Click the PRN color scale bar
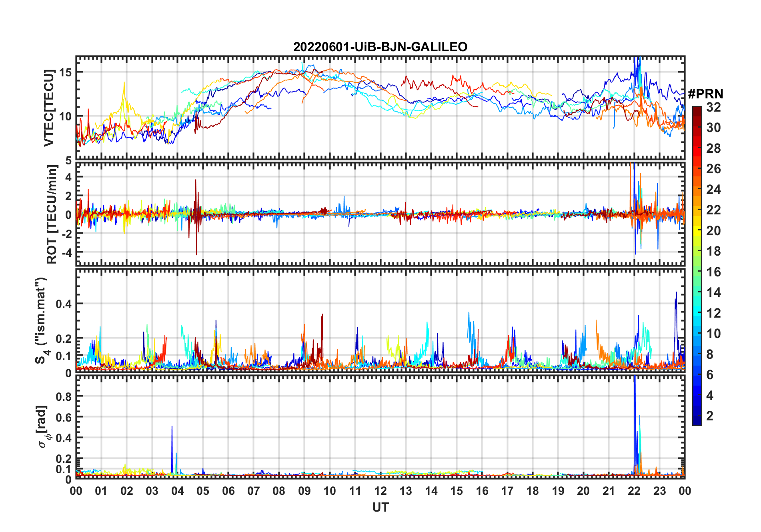Viewport: 761px width, 532px height. tap(697, 266)
